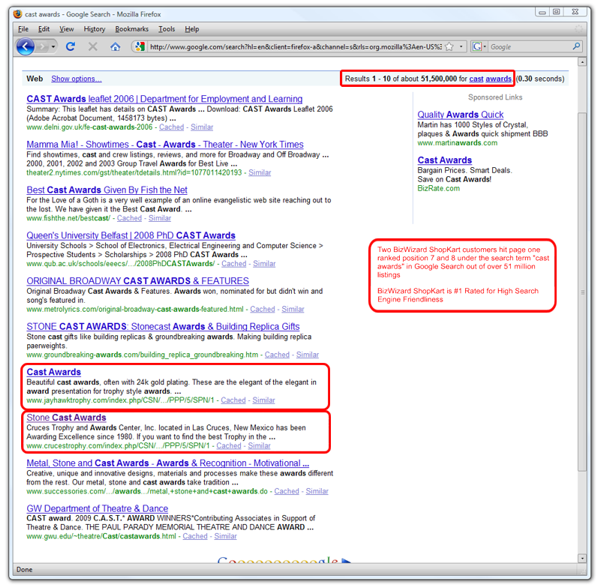Click the Show options... link
The width and height of the screenshot is (600, 585).
point(77,79)
